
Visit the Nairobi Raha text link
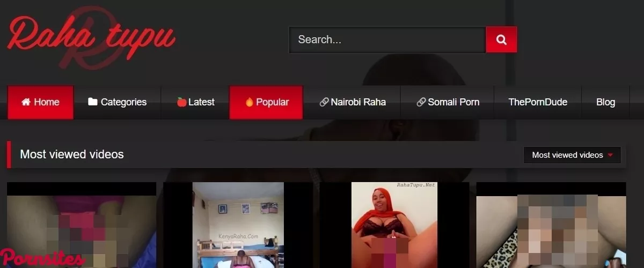pyautogui.click(x=358, y=102)
